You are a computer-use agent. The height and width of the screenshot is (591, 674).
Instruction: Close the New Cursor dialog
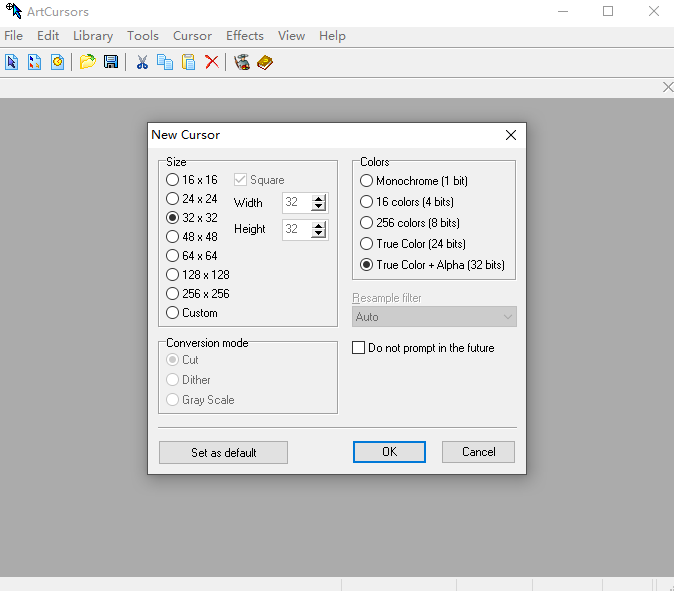[x=511, y=135]
